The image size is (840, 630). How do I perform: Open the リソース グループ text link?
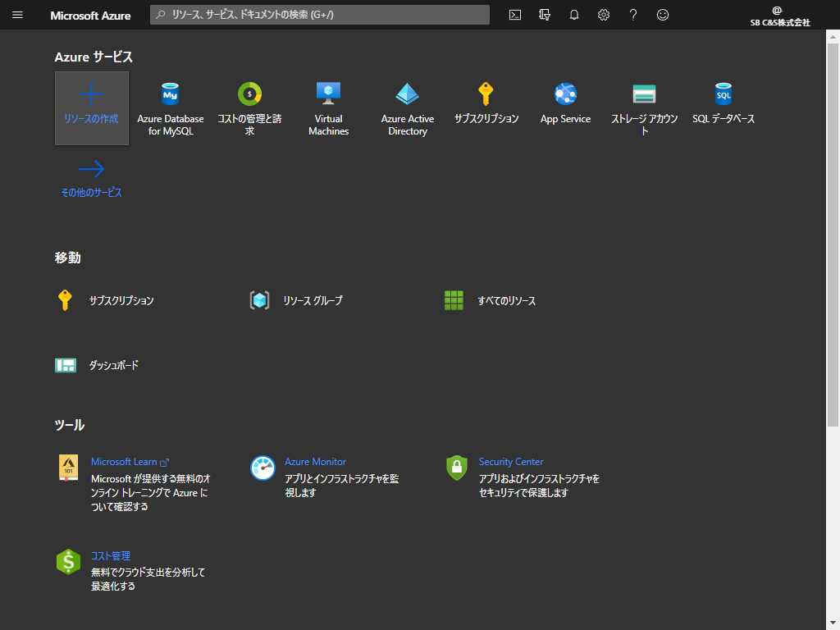[x=313, y=300]
